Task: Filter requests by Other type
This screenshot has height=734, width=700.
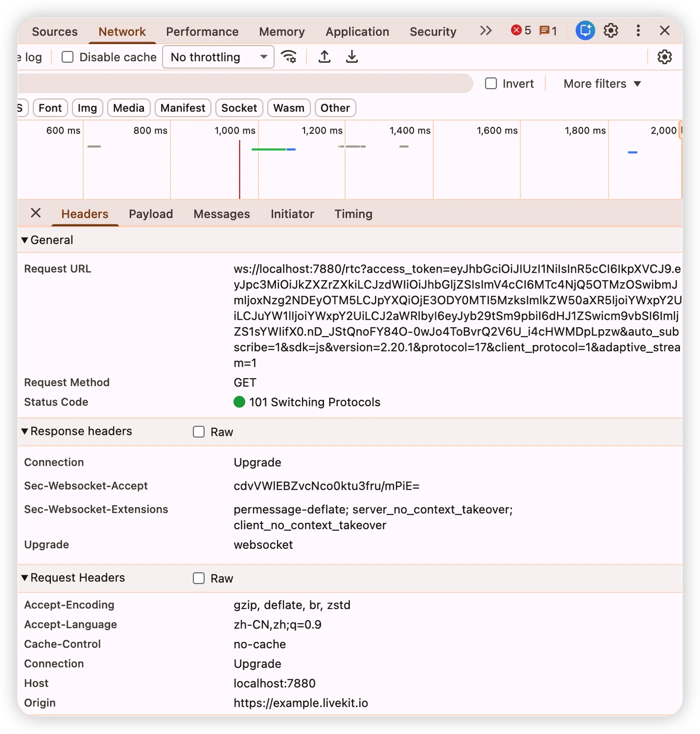Action: 335,108
